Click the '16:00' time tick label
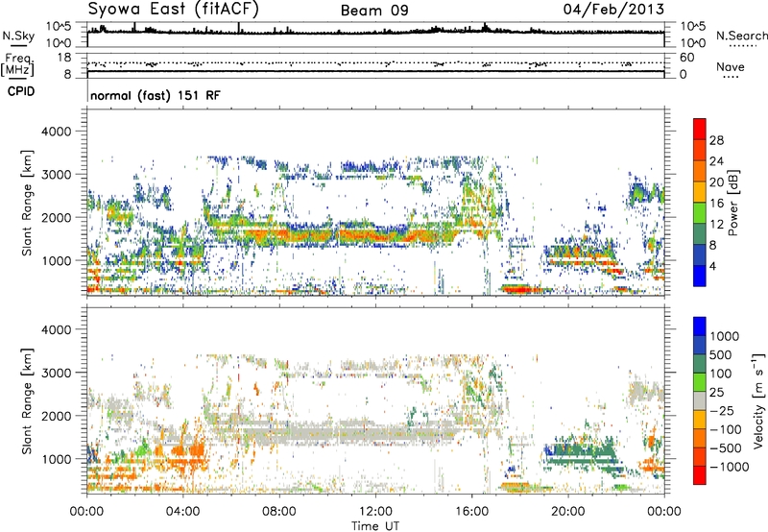Viewport: 768px width, 532px height. click(x=471, y=512)
